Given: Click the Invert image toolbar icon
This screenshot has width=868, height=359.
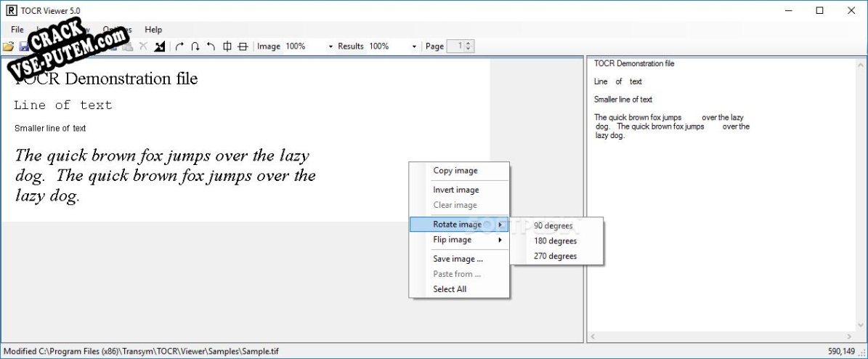Looking at the screenshot, I should [x=159, y=47].
